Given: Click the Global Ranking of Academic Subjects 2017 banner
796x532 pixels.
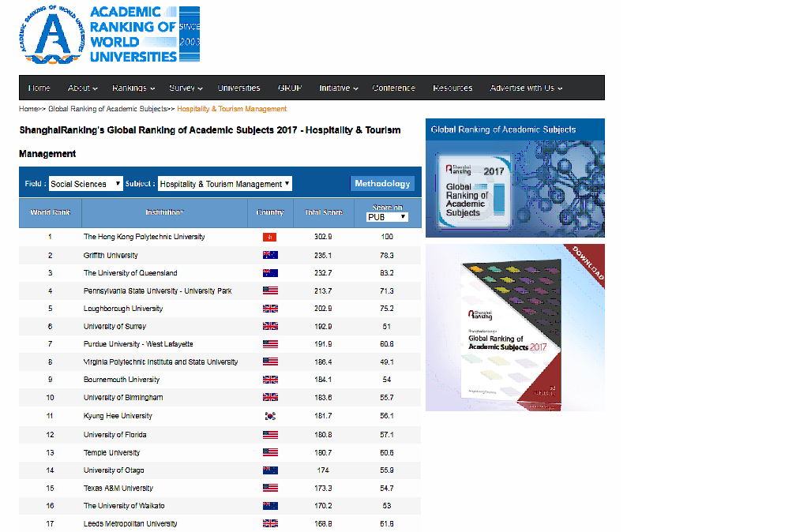Looking at the screenshot, I should pos(515,178).
